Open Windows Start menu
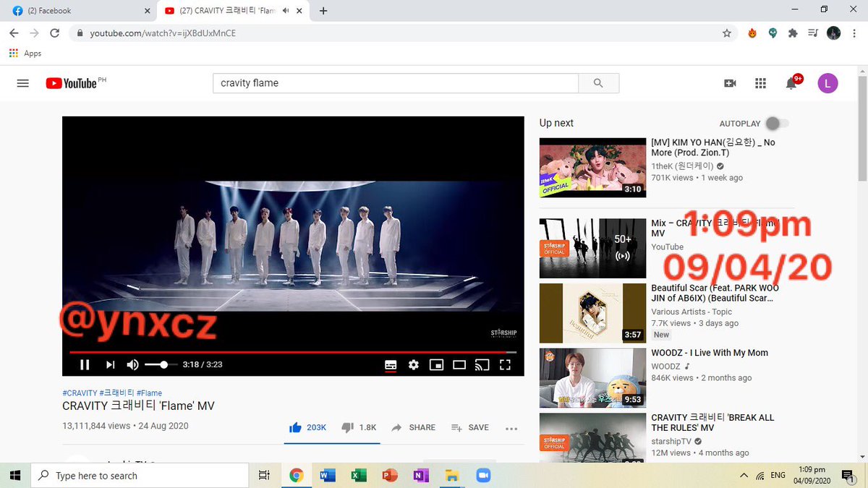The image size is (868, 488). (x=15, y=475)
